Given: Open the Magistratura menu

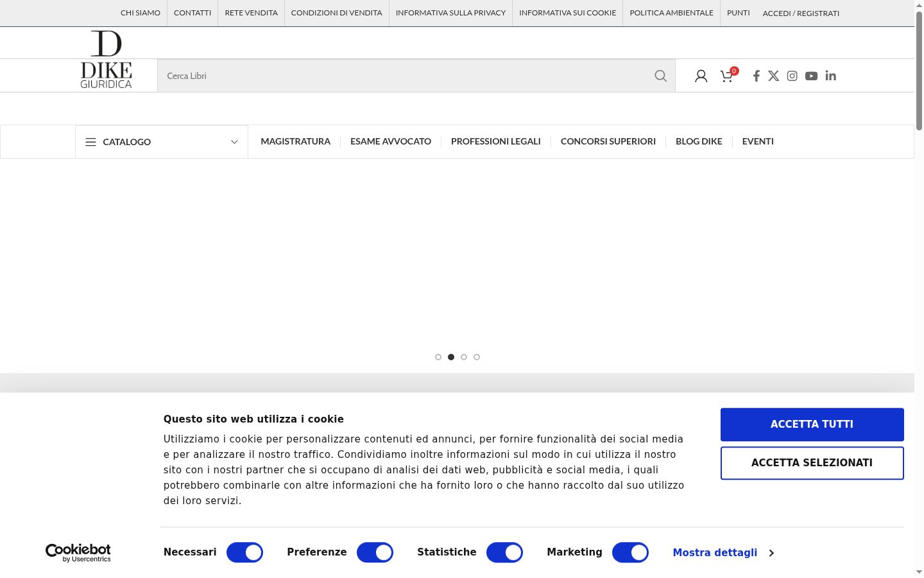Looking at the screenshot, I should coord(296,141).
